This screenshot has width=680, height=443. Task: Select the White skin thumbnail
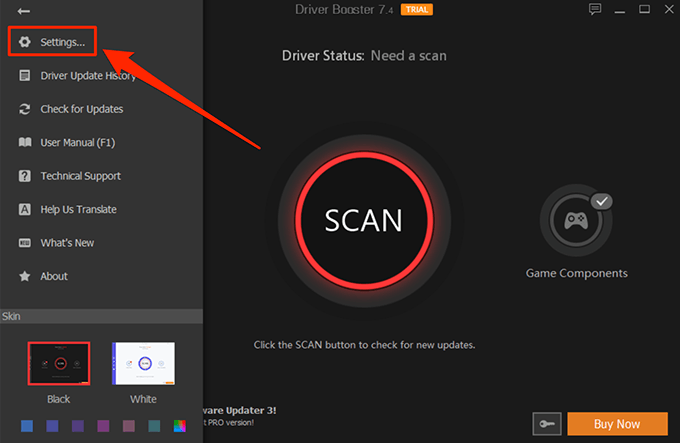(144, 363)
